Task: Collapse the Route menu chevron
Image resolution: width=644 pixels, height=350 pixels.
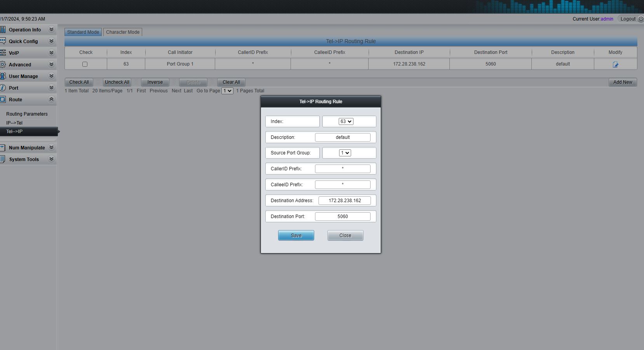Action: click(x=51, y=99)
